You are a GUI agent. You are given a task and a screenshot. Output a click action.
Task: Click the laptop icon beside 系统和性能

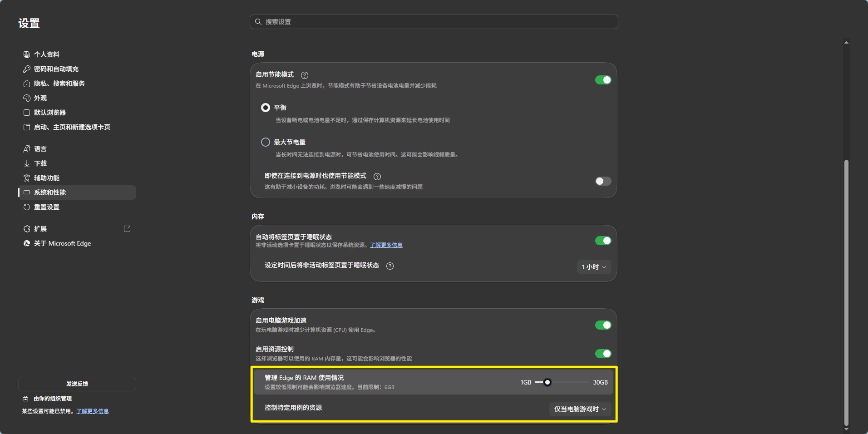[x=27, y=192]
